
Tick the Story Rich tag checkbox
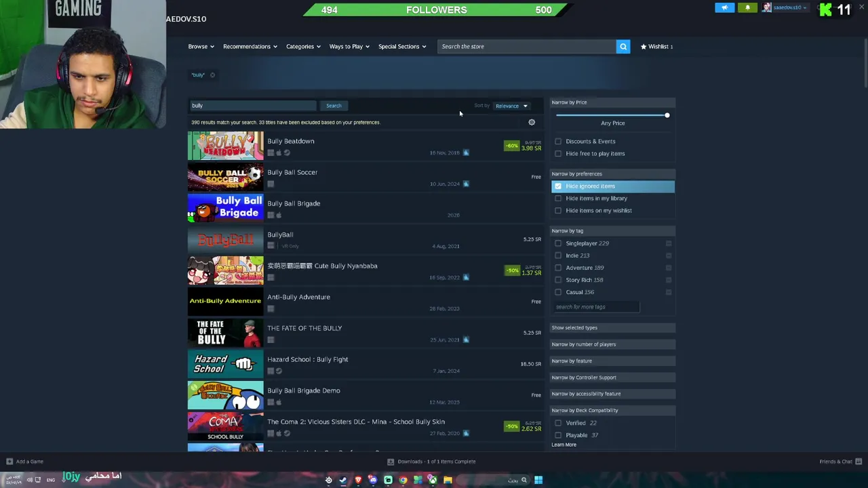(558, 280)
